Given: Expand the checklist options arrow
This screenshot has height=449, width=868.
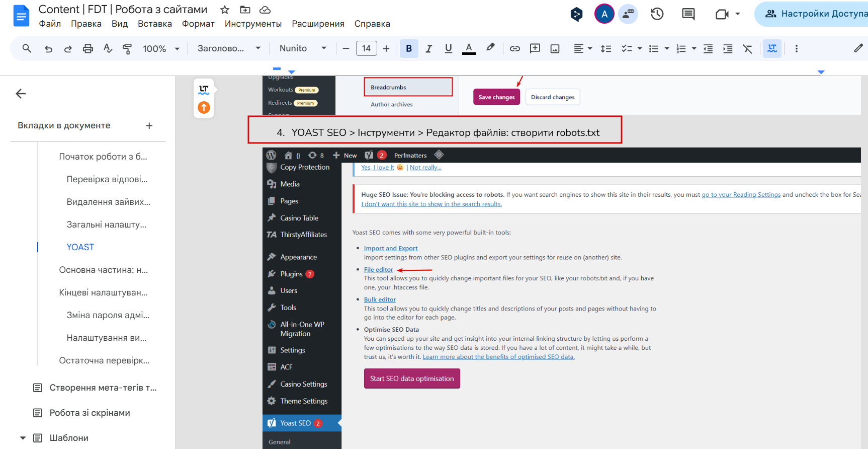Looking at the screenshot, I should click(x=640, y=49).
